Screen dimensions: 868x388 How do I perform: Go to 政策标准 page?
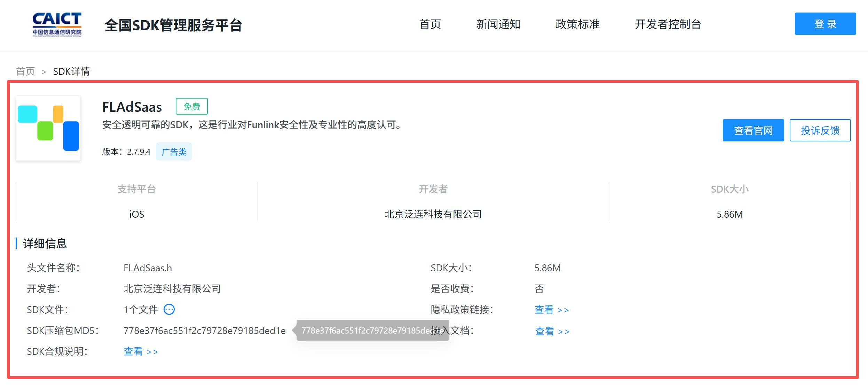pyautogui.click(x=577, y=24)
